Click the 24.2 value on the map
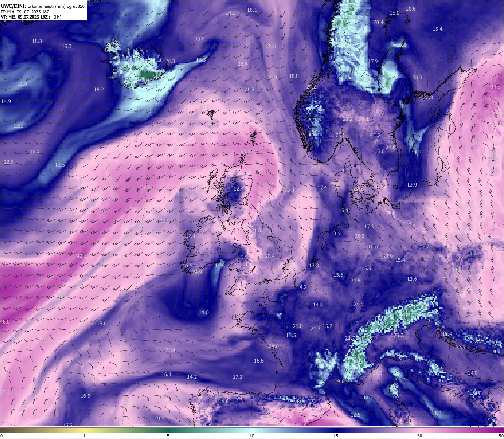The image size is (504, 439). [231, 13]
